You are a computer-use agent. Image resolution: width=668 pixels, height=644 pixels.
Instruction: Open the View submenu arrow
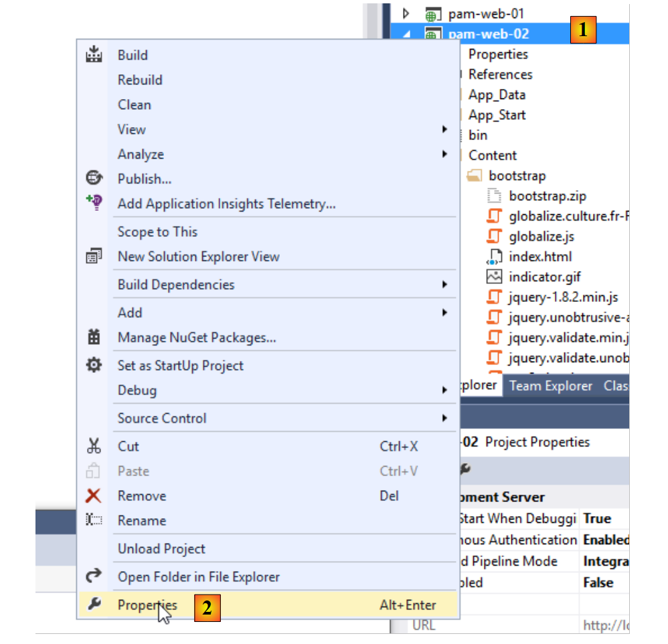tap(444, 129)
